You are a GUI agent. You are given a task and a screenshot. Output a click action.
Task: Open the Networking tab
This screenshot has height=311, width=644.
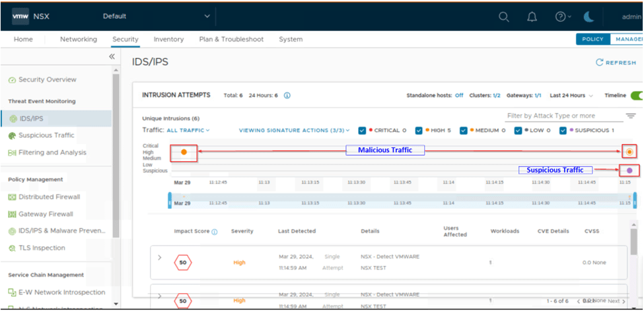tap(78, 40)
